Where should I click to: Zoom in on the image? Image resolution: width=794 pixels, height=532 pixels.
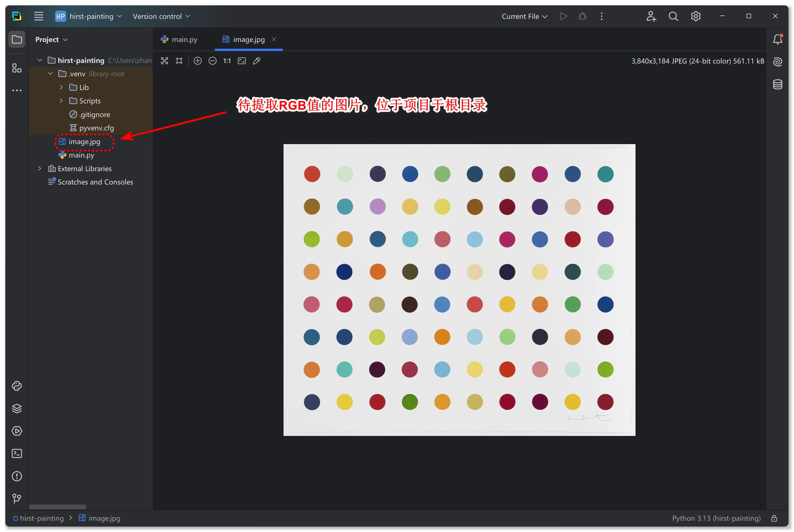pos(197,61)
